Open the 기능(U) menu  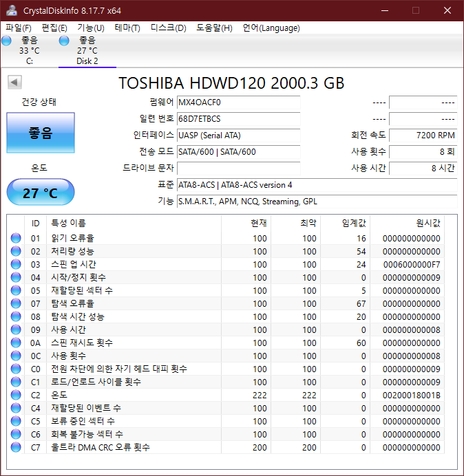[91, 28]
